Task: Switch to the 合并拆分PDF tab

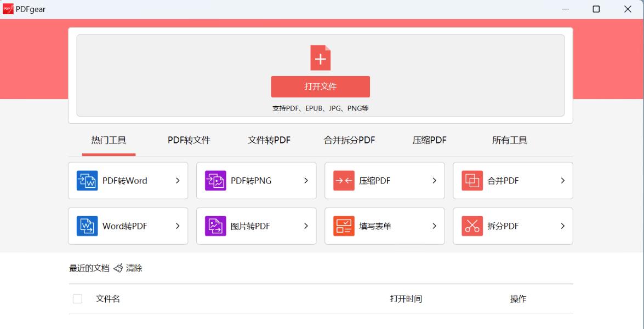Action: click(350, 140)
